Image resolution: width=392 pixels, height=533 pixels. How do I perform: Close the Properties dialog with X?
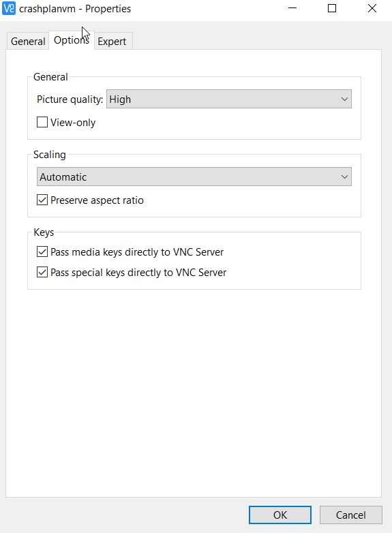click(x=372, y=8)
